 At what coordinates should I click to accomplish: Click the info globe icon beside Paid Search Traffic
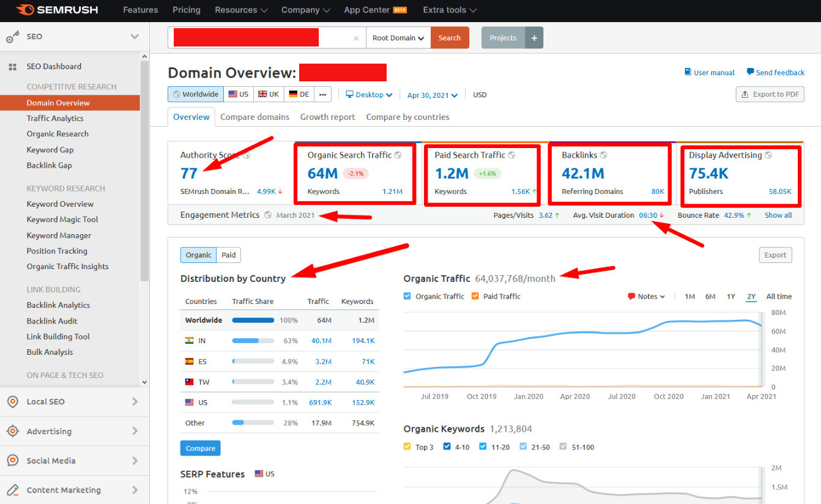click(511, 155)
